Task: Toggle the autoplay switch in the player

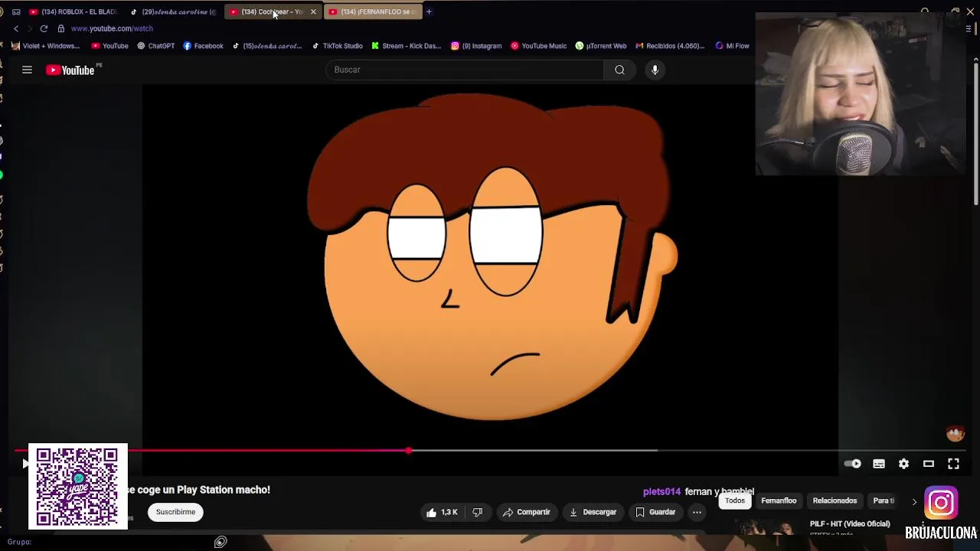Action: [852, 464]
